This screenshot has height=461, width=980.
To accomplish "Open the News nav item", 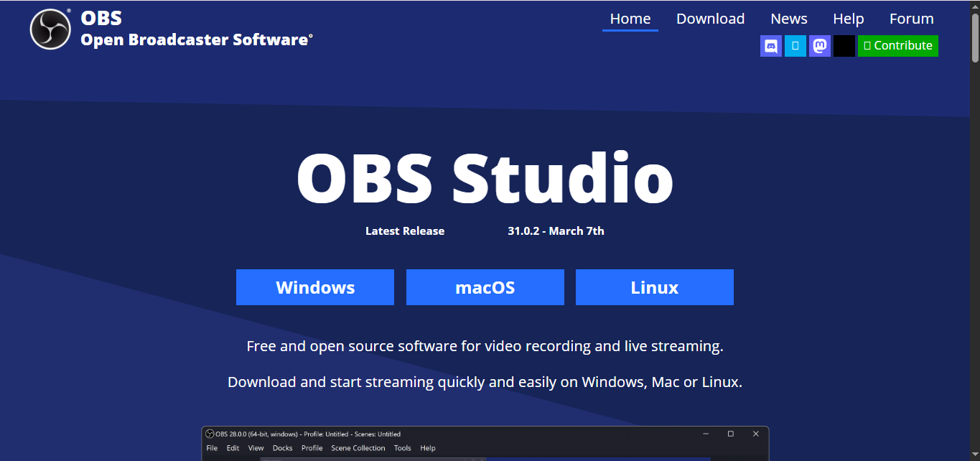I will pyautogui.click(x=789, y=19).
